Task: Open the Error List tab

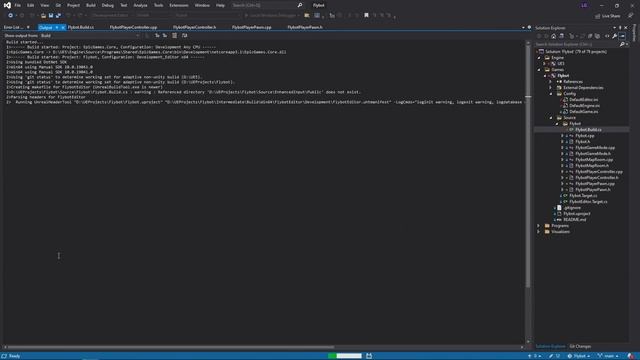Action: [13, 27]
